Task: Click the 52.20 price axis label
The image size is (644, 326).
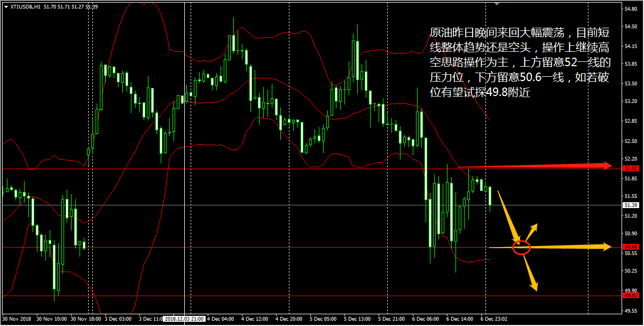Action: click(x=632, y=158)
